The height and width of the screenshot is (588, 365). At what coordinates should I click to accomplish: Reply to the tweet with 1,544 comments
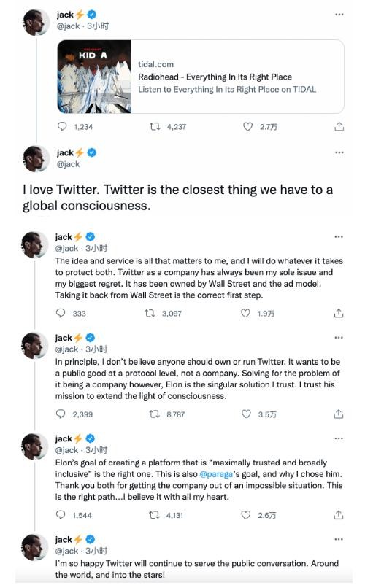61,515
